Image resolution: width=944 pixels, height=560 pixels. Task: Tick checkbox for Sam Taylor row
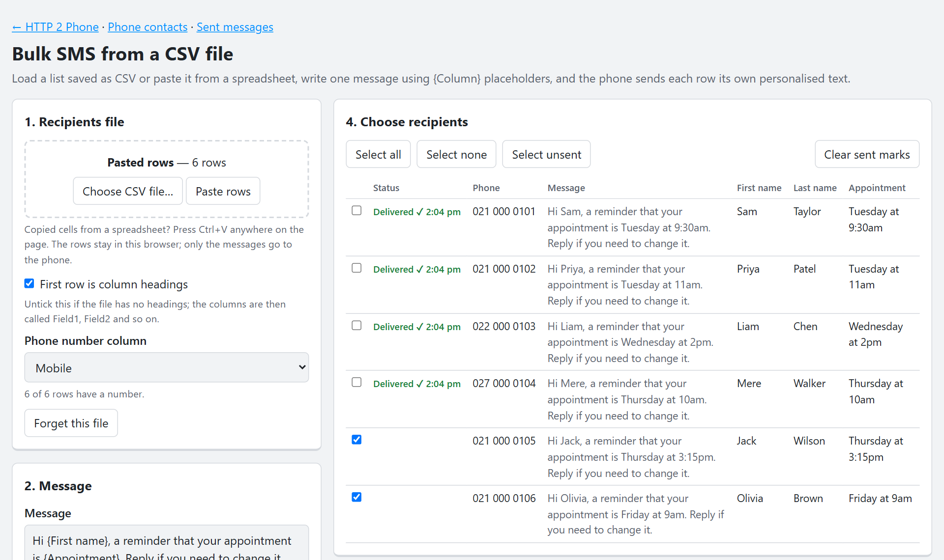(356, 211)
